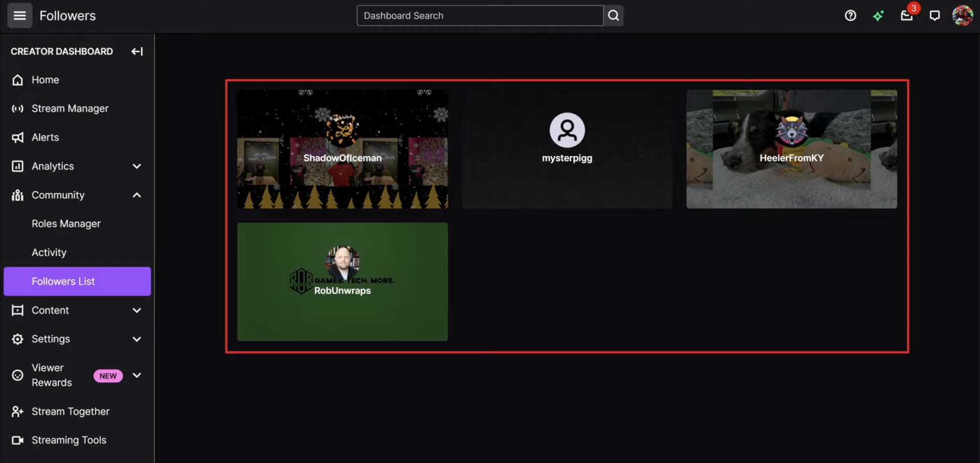Click the Home house icon
The height and width of the screenshot is (463, 980).
(18, 80)
